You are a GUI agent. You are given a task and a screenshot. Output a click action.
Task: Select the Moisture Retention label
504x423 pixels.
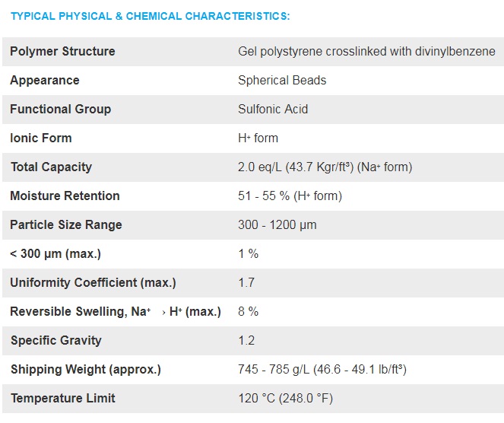point(65,196)
